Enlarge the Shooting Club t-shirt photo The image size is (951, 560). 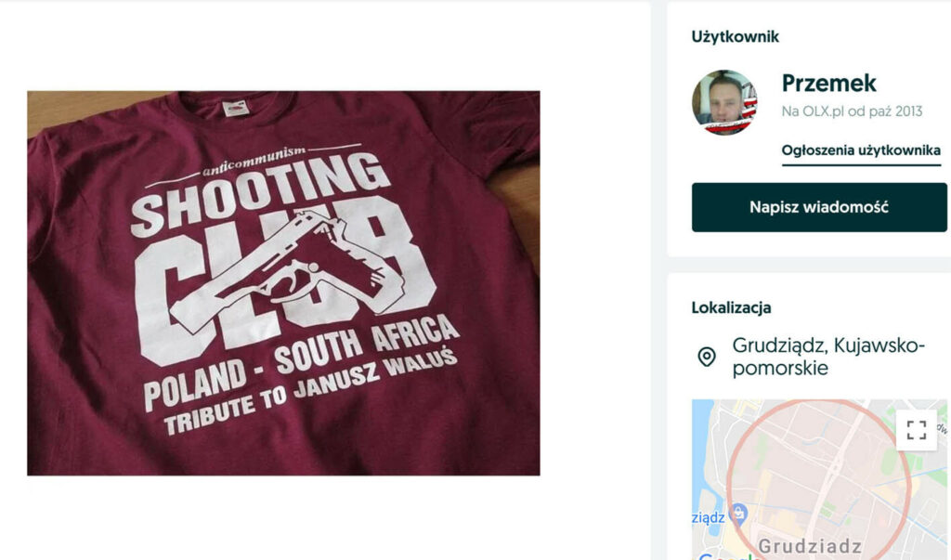click(283, 283)
